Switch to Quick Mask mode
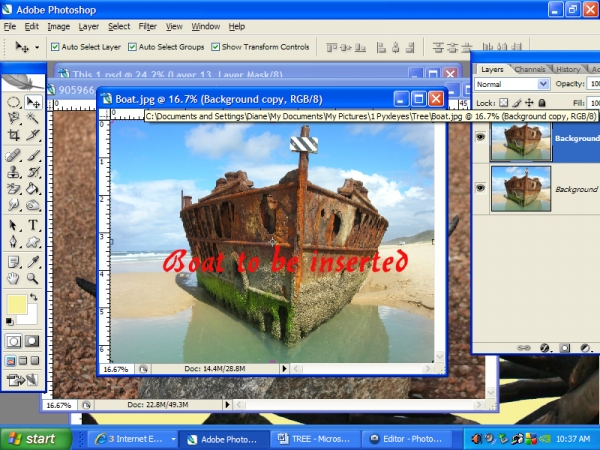The image size is (600, 450). (32, 341)
